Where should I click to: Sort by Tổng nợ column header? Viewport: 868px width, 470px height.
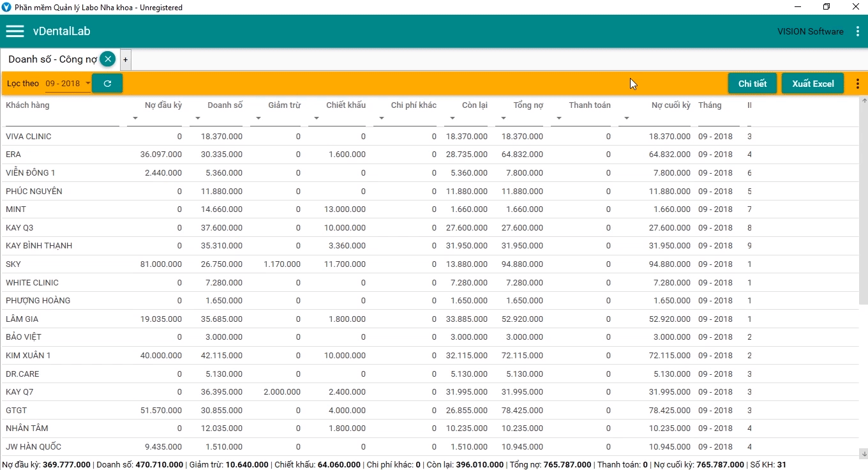pos(528,105)
